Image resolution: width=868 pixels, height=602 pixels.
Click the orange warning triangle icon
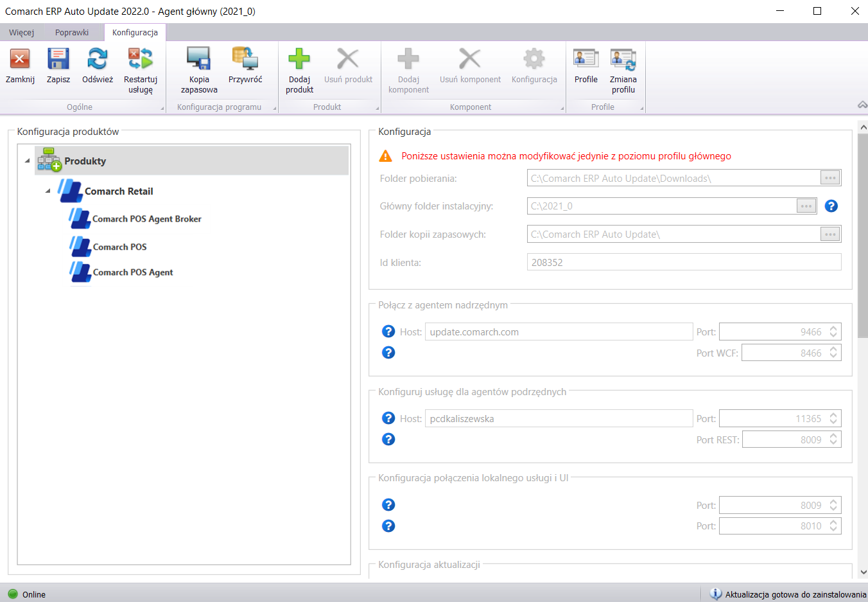tap(385, 156)
